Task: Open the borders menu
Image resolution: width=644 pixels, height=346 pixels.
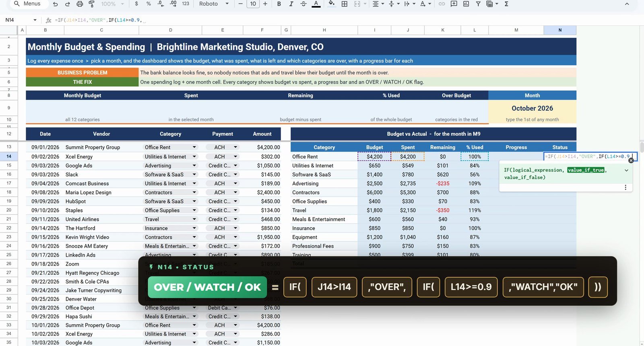Action: (x=345, y=4)
